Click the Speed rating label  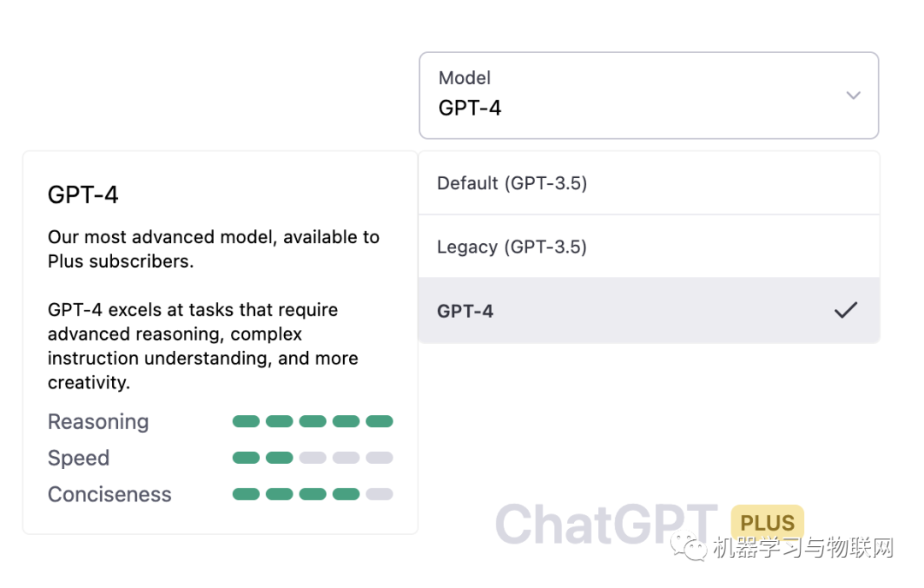pyautogui.click(x=79, y=458)
